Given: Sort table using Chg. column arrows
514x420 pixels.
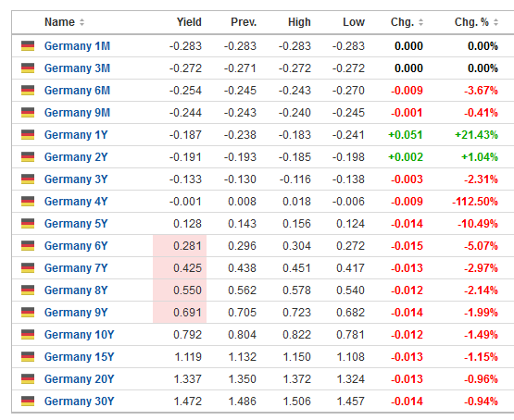Looking at the screenshot, I should click(x=420, y=22).
